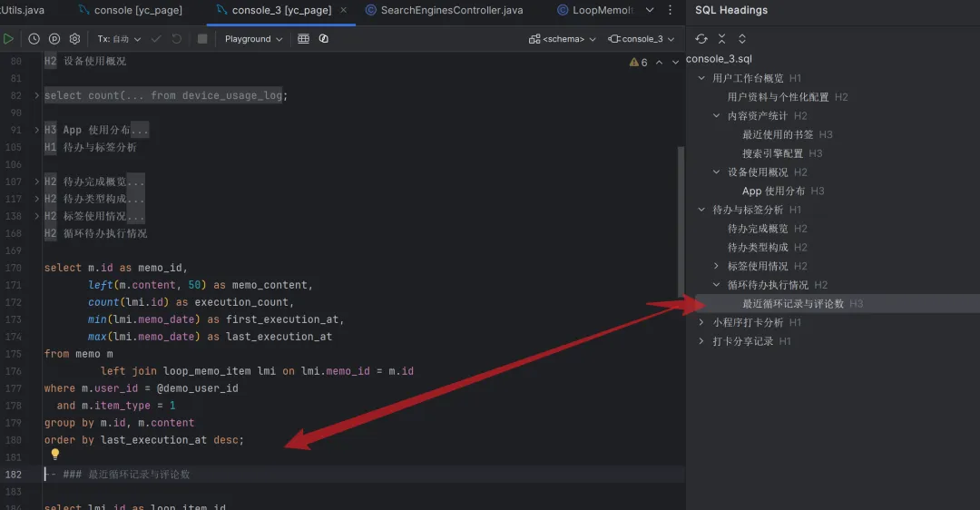Click the yellow intention lightbulb
Viewport: 980px width, 510px height.
tap(55, 455)
